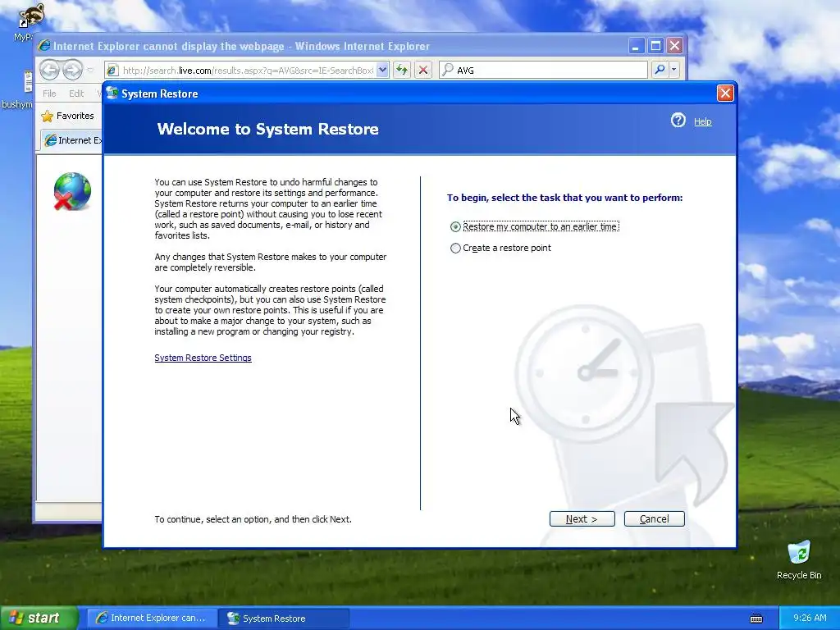Viewport: 840px width, 630px height.
Task: Stop loading page in Internet Explorer
Action: (423, 71)
